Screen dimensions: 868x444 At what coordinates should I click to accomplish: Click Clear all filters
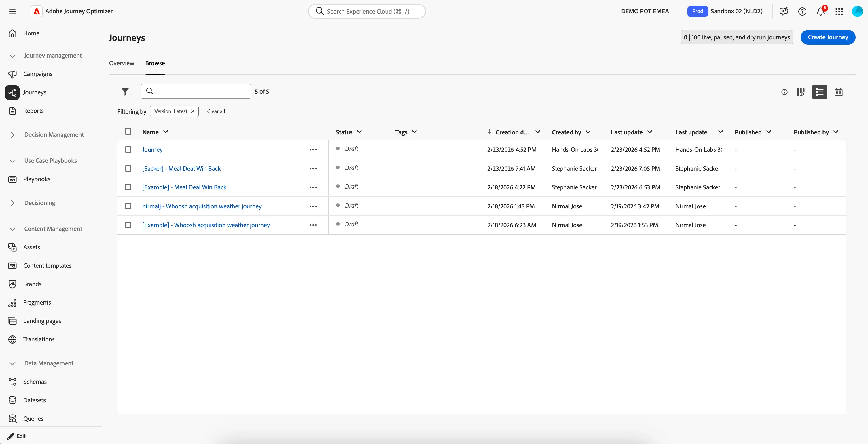click(216, 111)
